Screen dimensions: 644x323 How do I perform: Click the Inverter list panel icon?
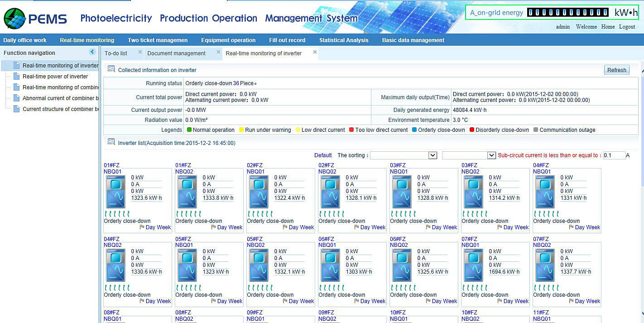[111, 142]
